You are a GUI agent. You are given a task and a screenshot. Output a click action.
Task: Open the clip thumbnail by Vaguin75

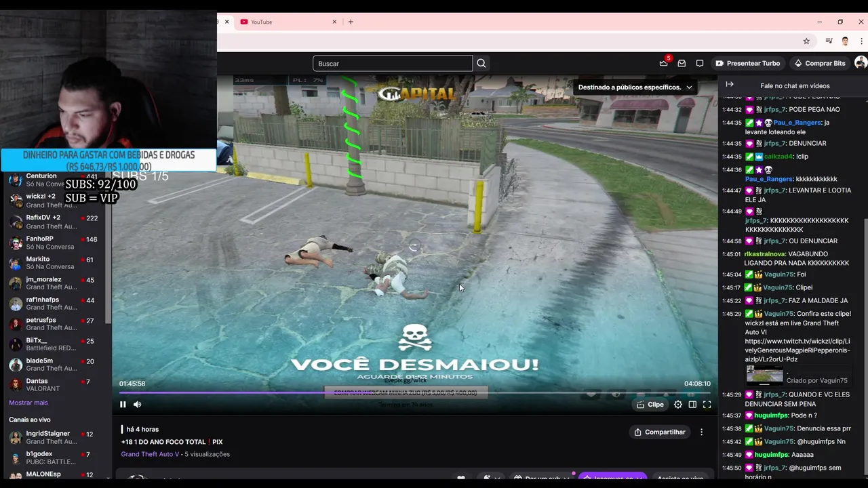(765, 375)
